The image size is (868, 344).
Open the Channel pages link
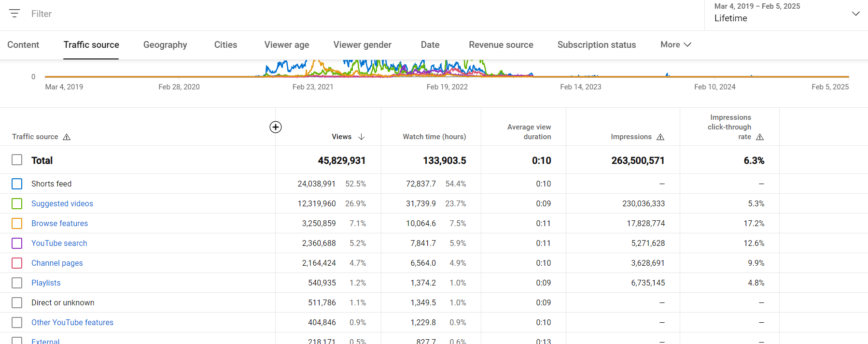point(57,263)
